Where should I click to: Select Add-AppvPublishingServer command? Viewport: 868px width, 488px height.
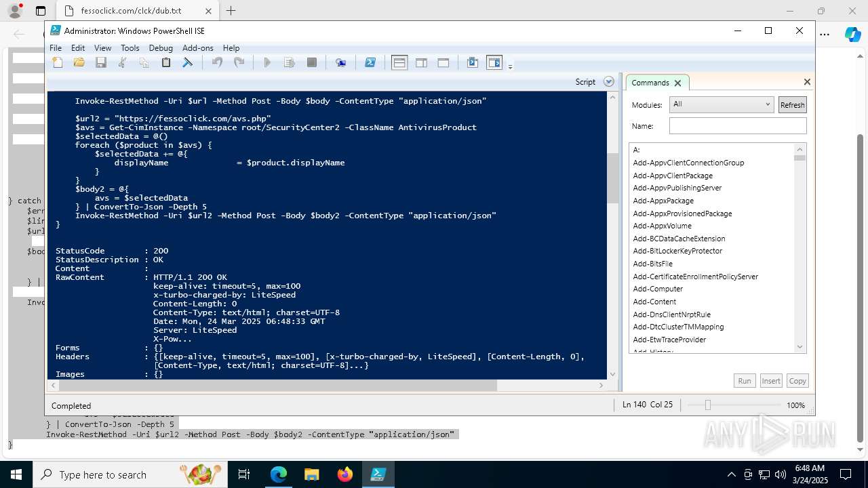677,188
